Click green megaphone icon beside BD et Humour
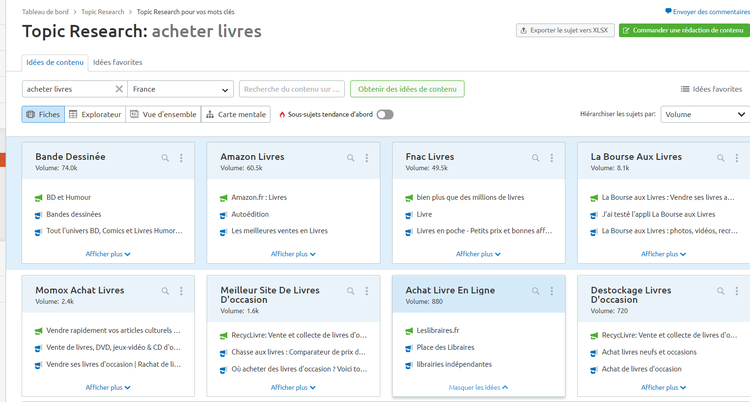The width and height of the screenshot is (750, 402). (38, 198)
